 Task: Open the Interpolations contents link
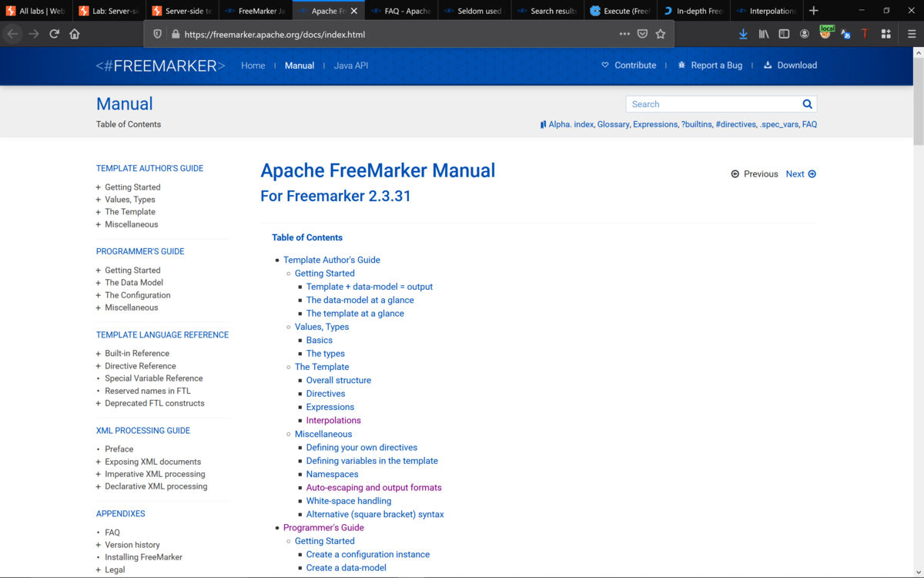[x=333, y=421]
